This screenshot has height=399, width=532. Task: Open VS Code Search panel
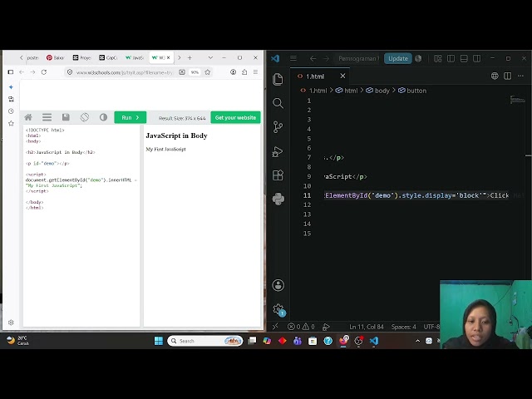click(x=278, y=103)
